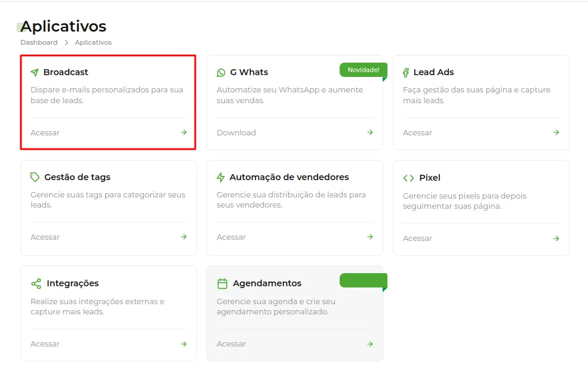The width and height of the screenshot is (588, 365).
Task: Click the Lead Ads card title
Action: click(x=433, y=72)
